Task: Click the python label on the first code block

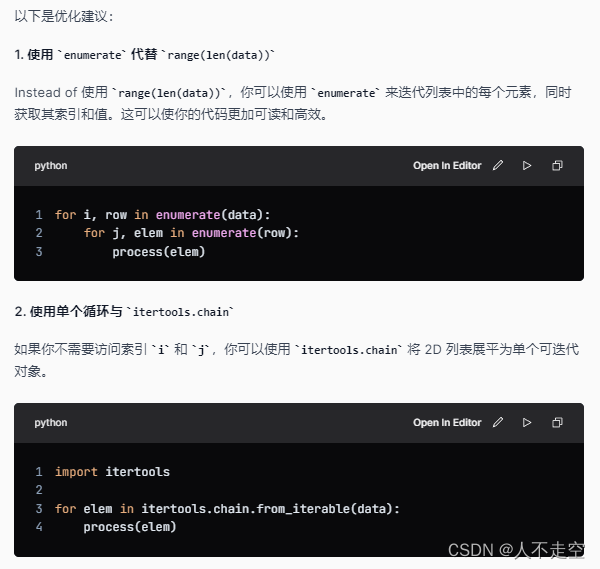Action: pyautogui.click(x=51, y=166)
